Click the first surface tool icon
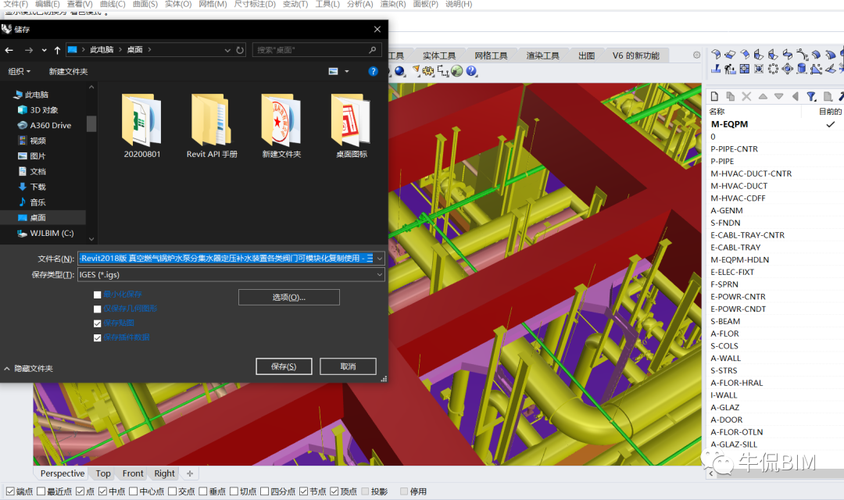The width and height of the screenshot is (844, 500). 716,54
